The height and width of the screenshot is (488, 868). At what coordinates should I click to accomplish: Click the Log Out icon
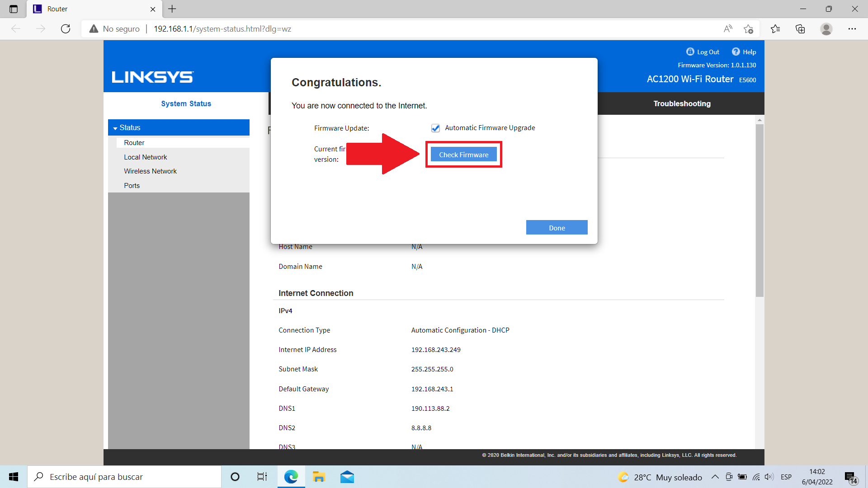(x=690, y=52)
